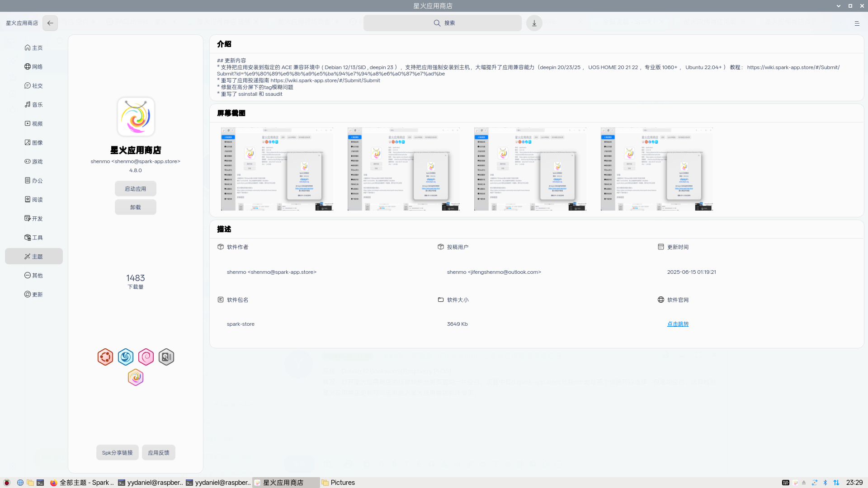Open the Raspberry Pi start menu
This screenshot has width=868, height=488.
7,483
